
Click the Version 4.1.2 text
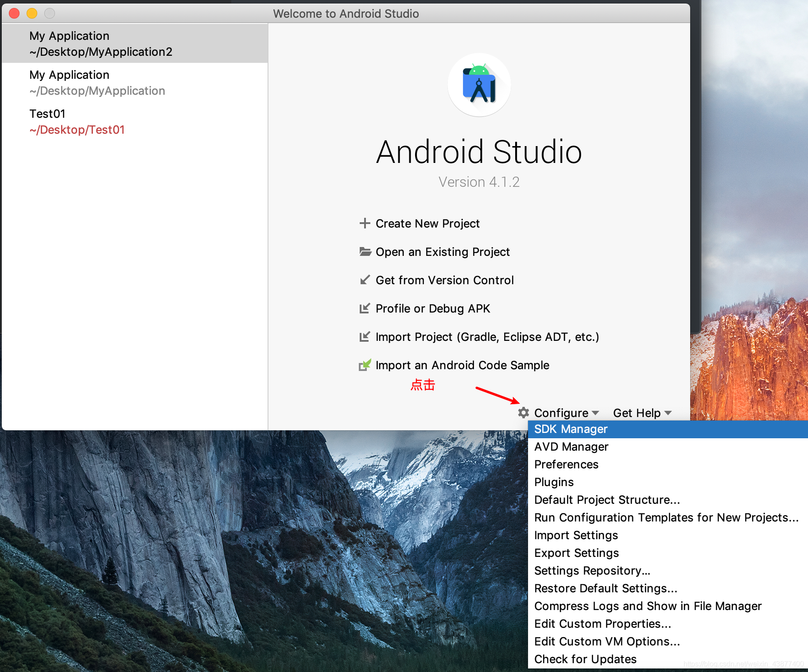[479, 182]
